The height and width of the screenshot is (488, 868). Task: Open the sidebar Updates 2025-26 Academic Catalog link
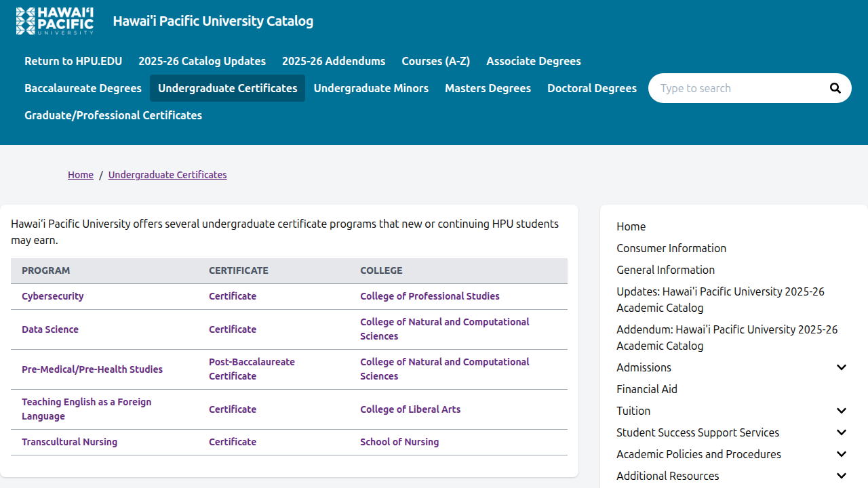(x=720, y=300)
